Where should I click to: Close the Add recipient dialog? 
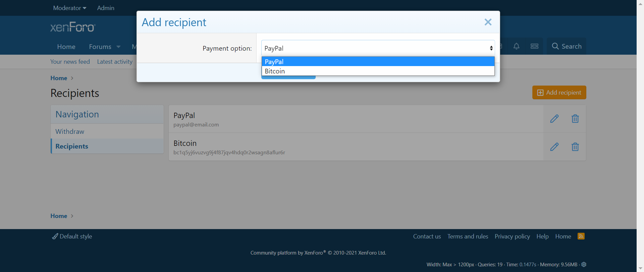pyautogui.click(x=488, y=22)
